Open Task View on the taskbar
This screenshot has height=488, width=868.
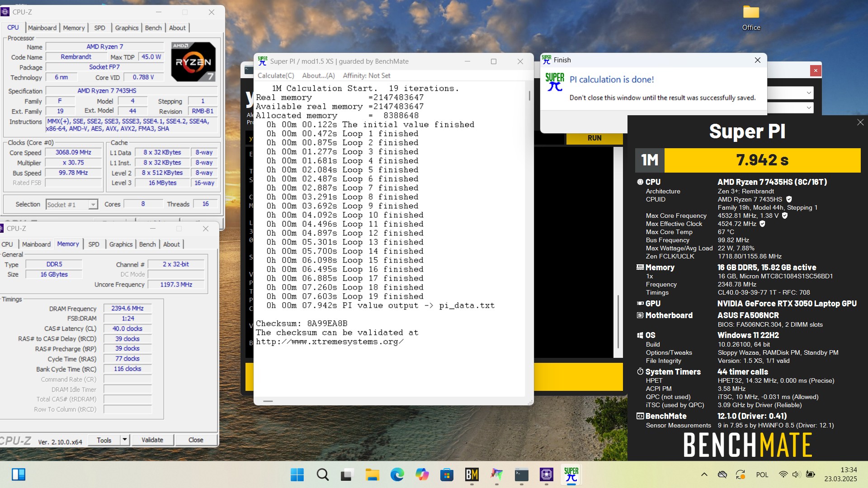point(347,474)
